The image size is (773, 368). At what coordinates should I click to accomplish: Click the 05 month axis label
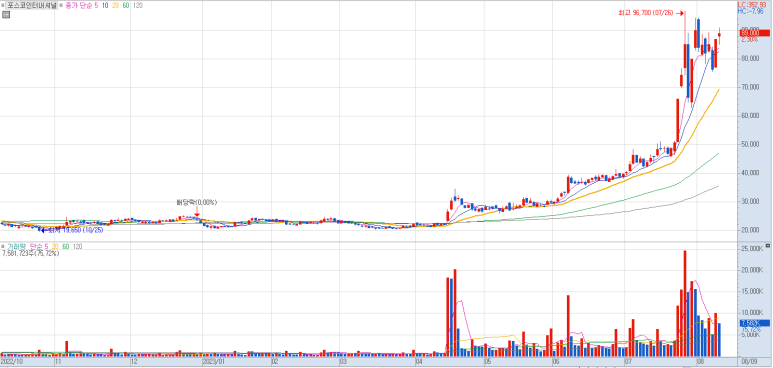(487, 362)
